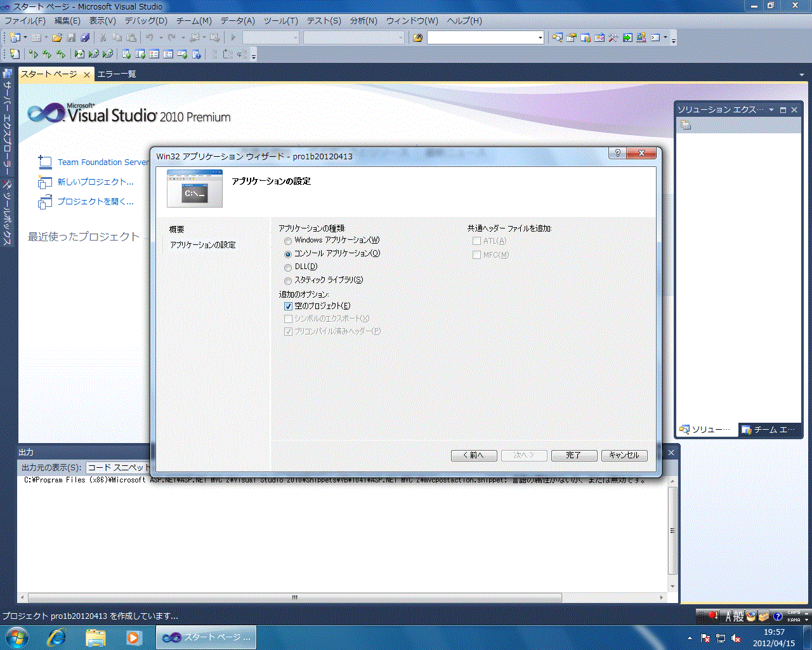Screen dimensions: 812x650
Task: Click the Save All toolbar icon
Action: click(85, 37)
